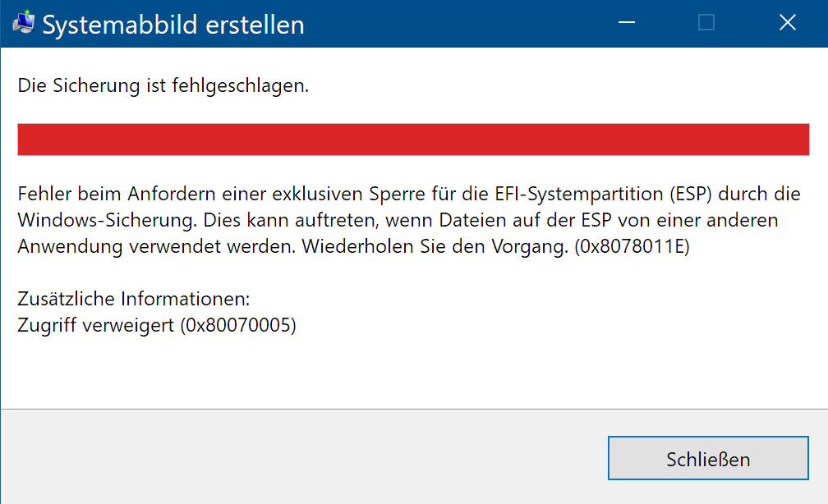The height and width of the screenshot is (504, 828).
Task: Click the "Die Sicherung ist fehlgeschlagen." message
Action: click(163, 85)
